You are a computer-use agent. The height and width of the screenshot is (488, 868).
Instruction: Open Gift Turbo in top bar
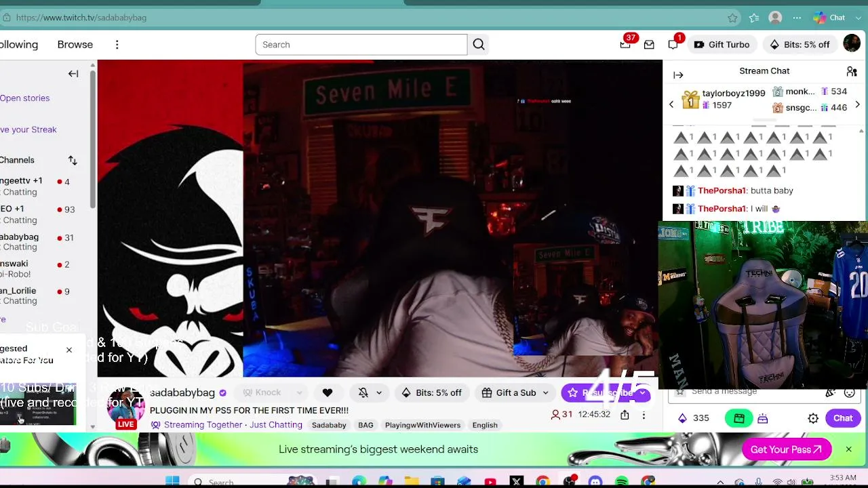[722, 45]
